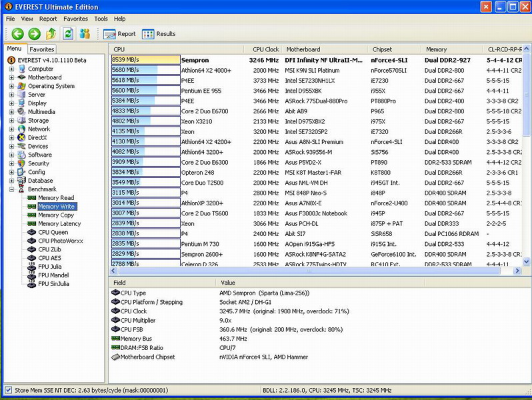Expand the Motherboard tree node
The image size is (532, 400).
point(11,77)
